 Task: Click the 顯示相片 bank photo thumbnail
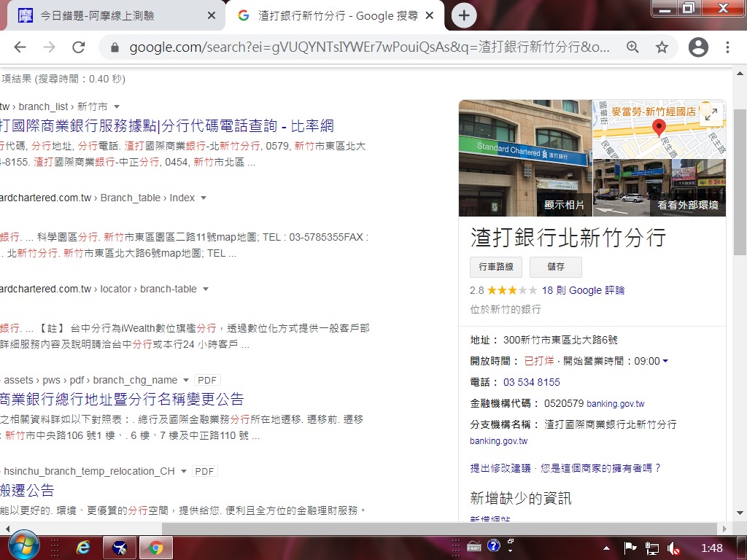point(525,158)
